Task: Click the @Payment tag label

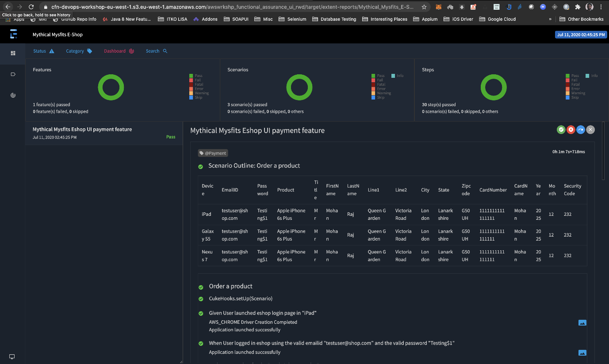Action: [x=213, y=153]
